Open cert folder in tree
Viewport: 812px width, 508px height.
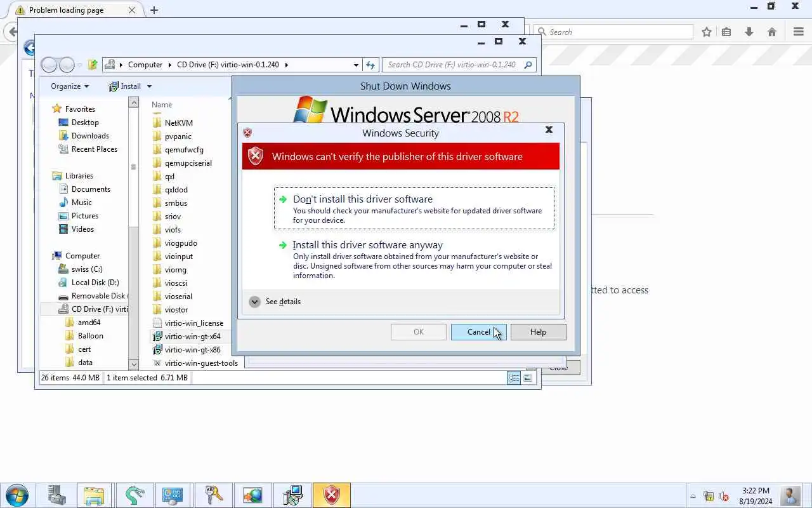(84, 349)
